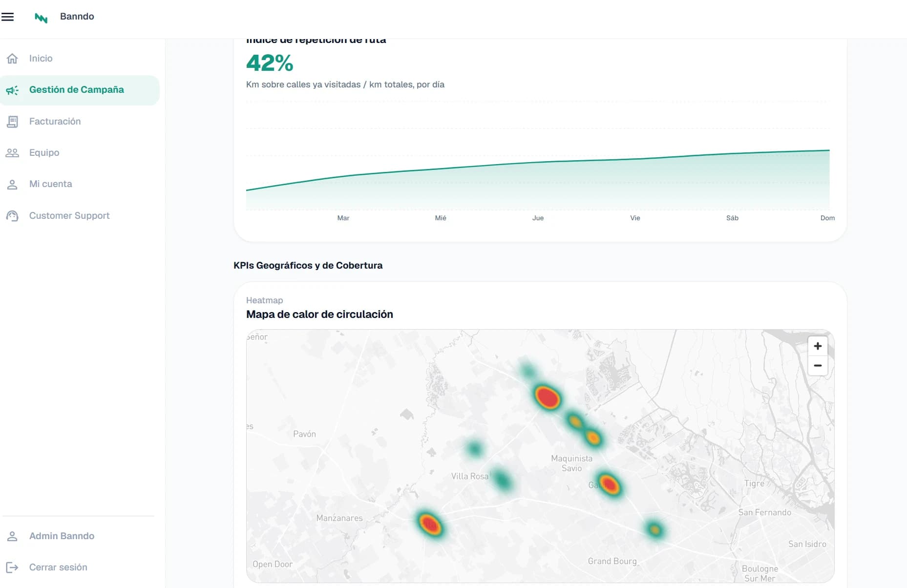Click the 42% repetition value
Viewport: 907px width, 588px height.
click(x=270, y=63)
